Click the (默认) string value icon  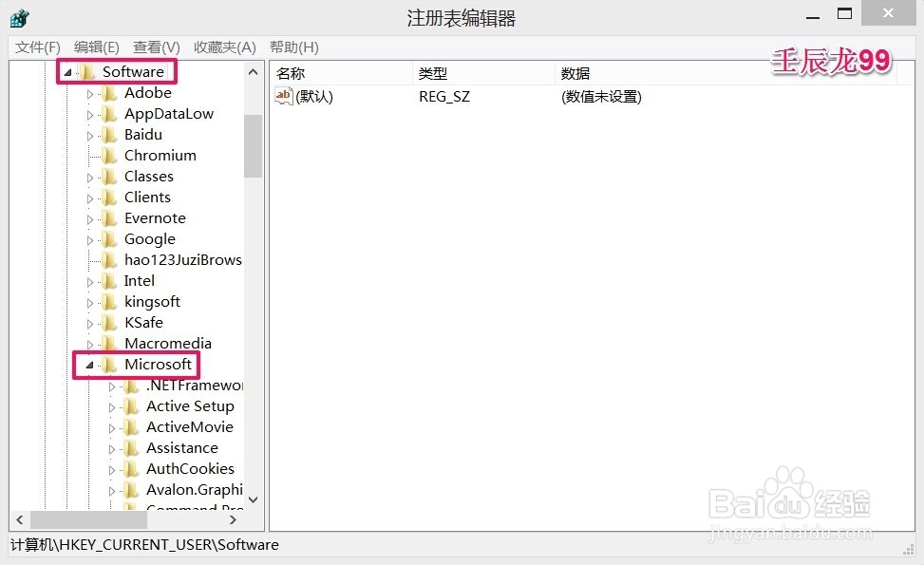[x=283, y=96]
